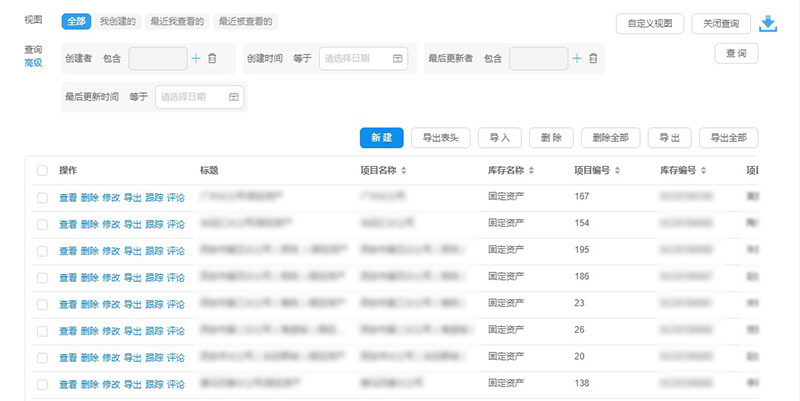Click the trash icon beside 创建者 filter
Image resolution: width=800 pixels, height=401 pixels.
211,59
